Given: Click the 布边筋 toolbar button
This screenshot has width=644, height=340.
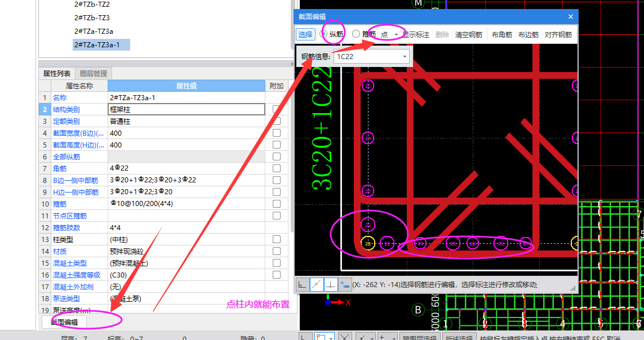Looking at the screenshot, I should coord(528,34).
